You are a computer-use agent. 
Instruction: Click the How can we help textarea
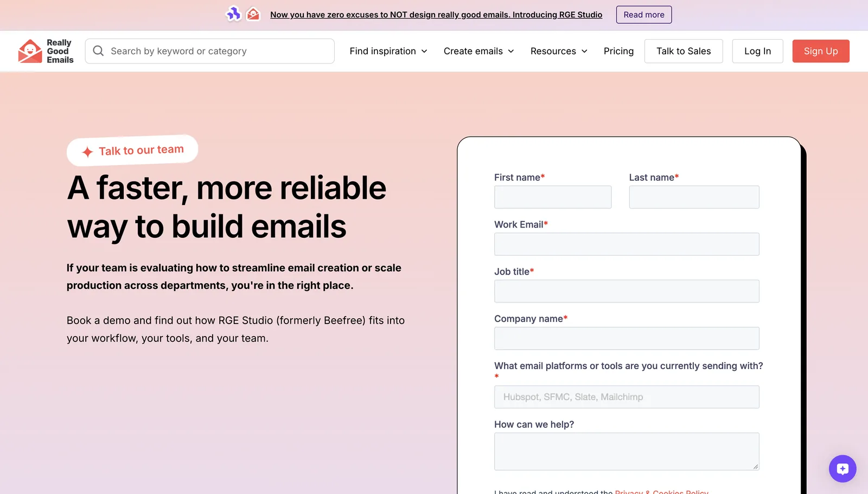click(x=627, y=452)
